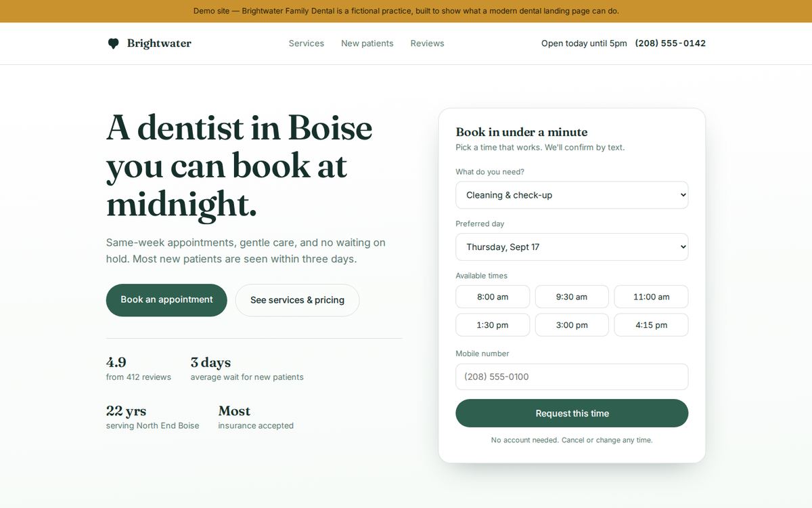Click the demo site banner text
812x508 pixels.
[x=406, y=11]
